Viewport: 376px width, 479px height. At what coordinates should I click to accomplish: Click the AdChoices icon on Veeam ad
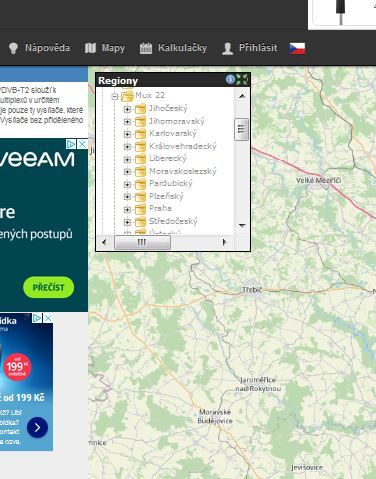pos(71,144)
